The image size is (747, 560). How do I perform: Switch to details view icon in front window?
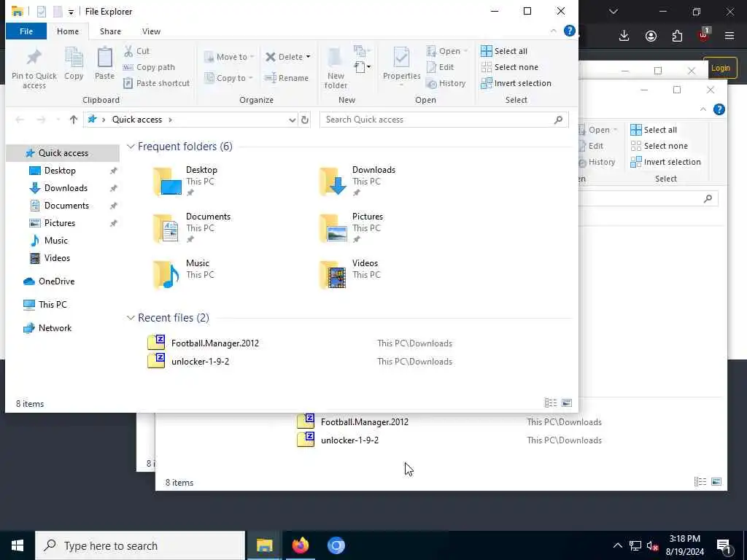click(x=550, y=403)
